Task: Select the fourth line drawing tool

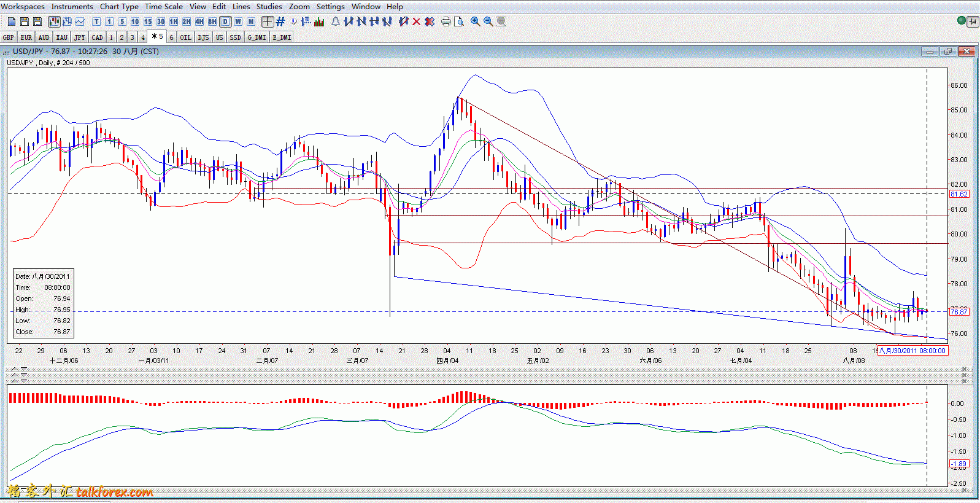Action: [x=387, y=21]
